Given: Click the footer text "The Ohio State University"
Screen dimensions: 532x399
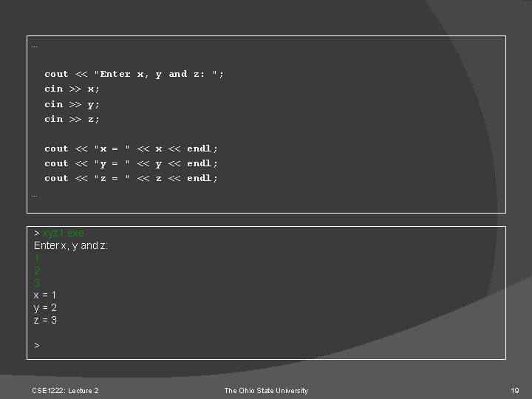Looking at the screenshot, I should (266, 391).
